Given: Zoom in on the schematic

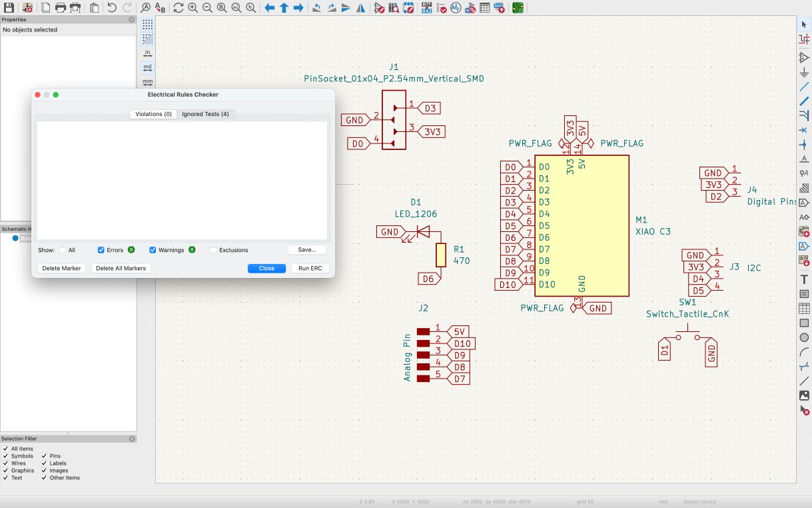Looking at the screenshot, I should pyautogui.click(x=193, y=8).
